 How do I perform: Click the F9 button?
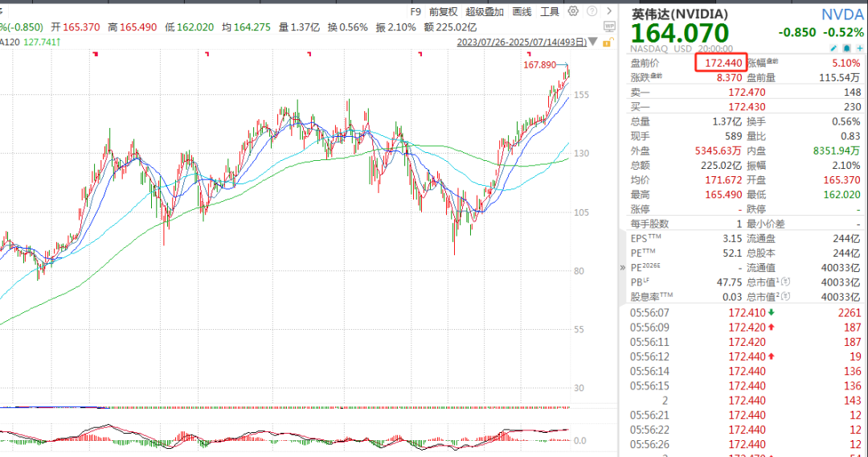click(416, 12)
